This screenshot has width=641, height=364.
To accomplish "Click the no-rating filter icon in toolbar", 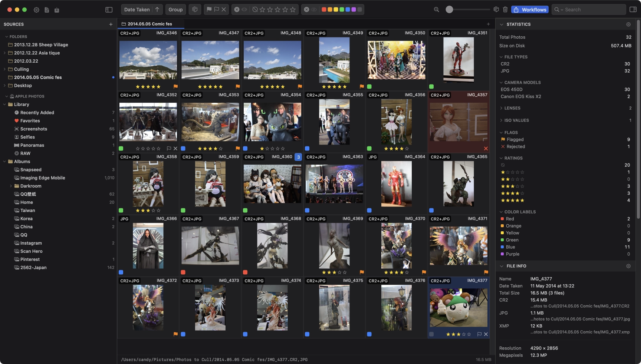I will [x=255, y=10].
